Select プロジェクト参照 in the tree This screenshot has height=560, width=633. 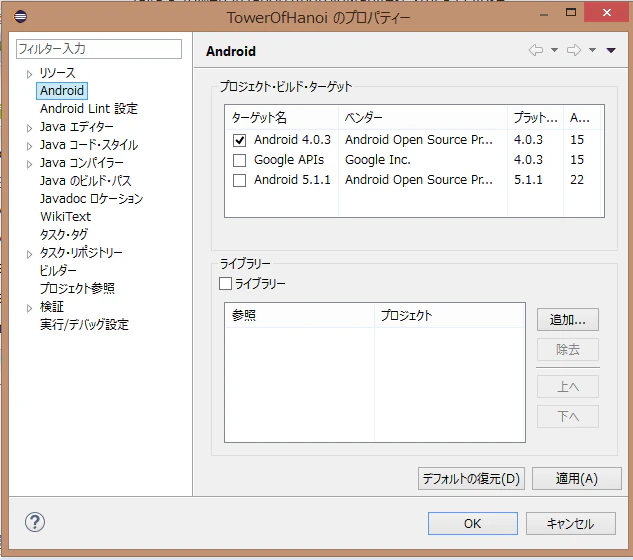point(78,288)
